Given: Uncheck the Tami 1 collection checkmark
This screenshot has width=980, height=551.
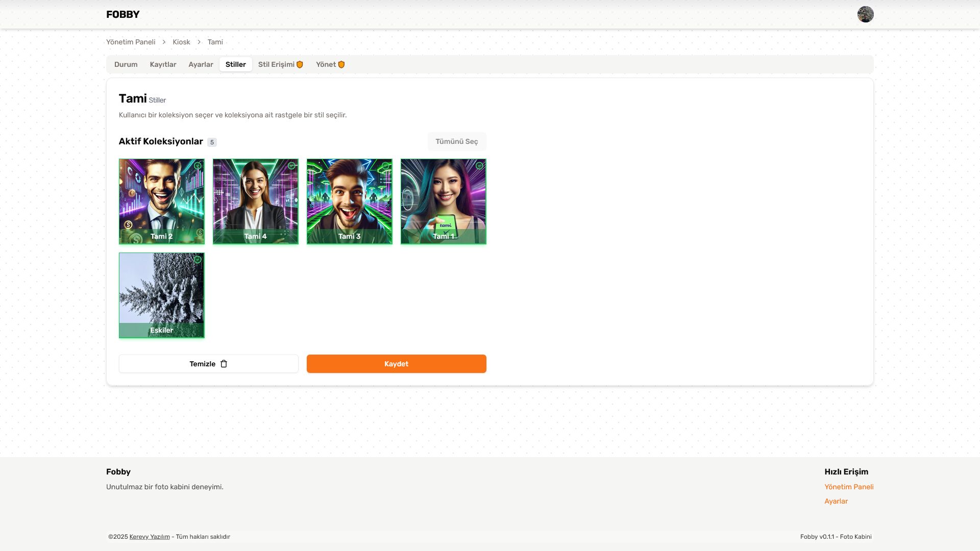Looking at the screenshot, I should pos(479,166).
